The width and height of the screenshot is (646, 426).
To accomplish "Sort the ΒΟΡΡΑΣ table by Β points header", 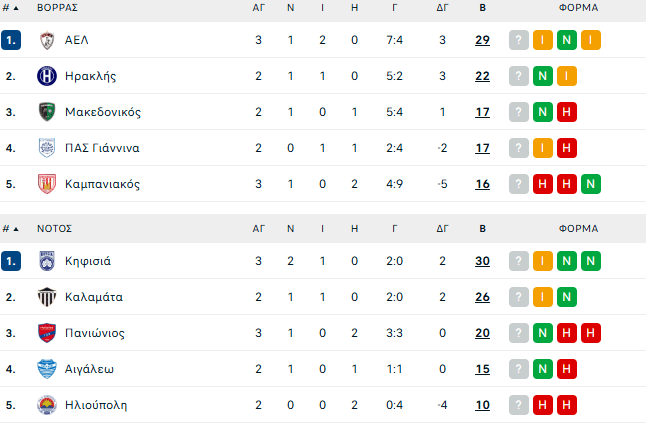I will point(482,7).
